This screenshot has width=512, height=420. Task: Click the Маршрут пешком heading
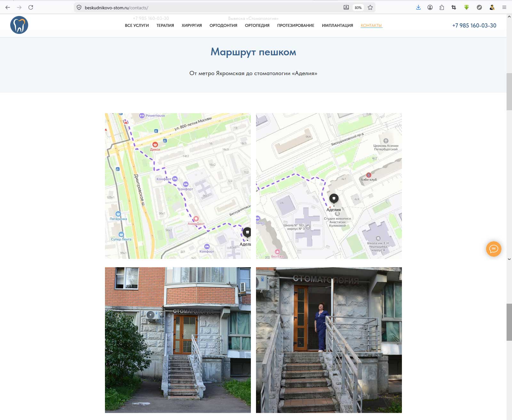[x=253, y=52]
